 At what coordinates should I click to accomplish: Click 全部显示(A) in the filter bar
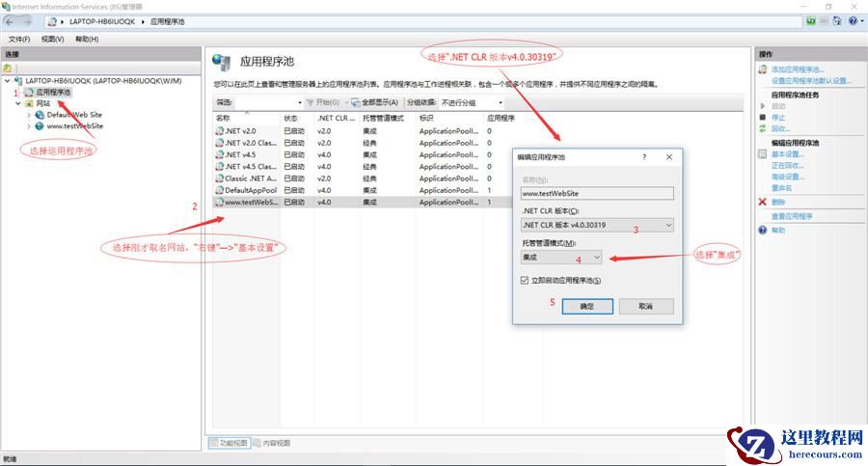tap(375, 102)
